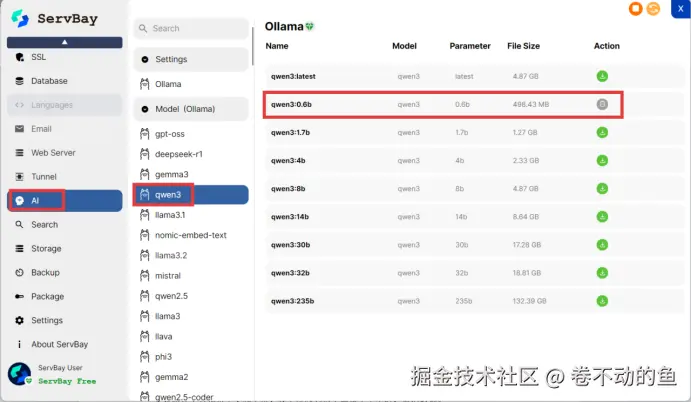Collapse the Settings section header
Viewport: 691px width, 402px height.
click(191, 59)
